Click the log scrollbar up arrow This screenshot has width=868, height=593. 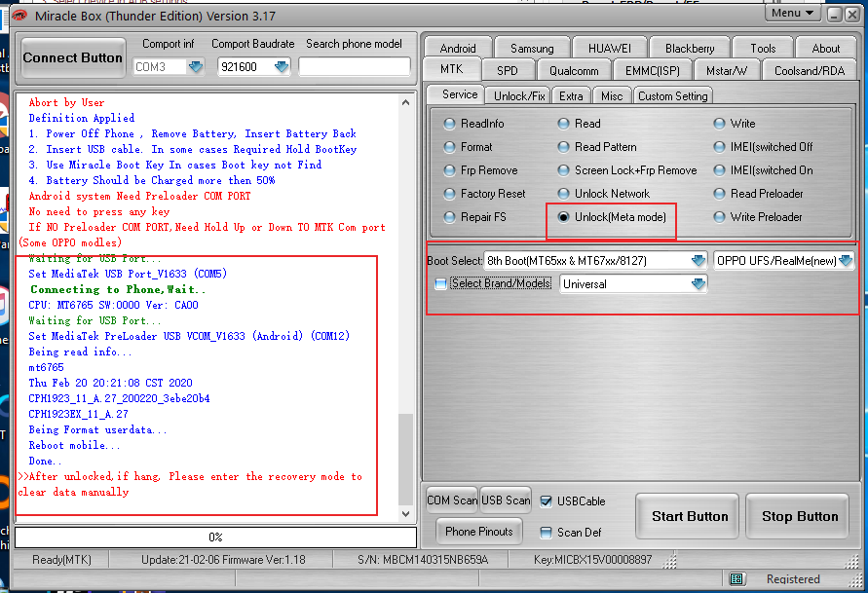(x=406, y=102)
